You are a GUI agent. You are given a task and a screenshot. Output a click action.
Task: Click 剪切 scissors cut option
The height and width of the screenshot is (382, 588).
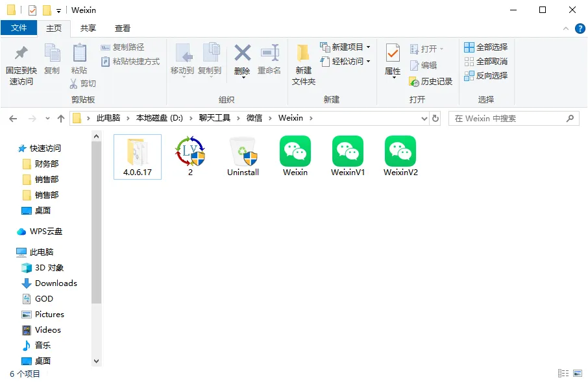click(83, 84)
